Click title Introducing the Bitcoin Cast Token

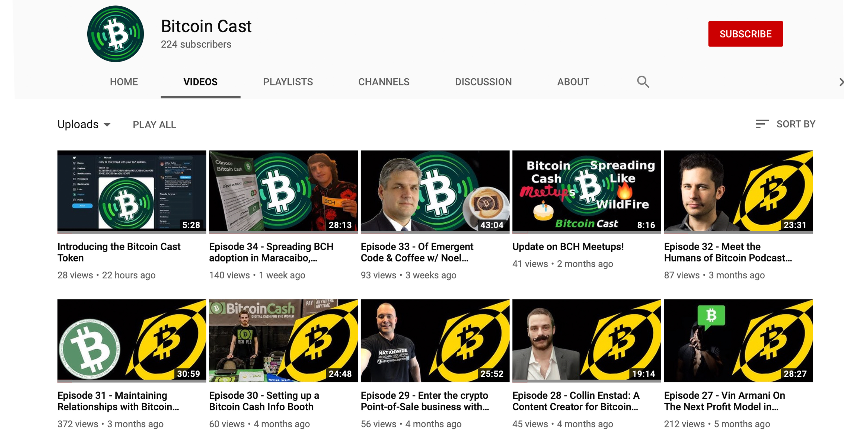(119, 252)
